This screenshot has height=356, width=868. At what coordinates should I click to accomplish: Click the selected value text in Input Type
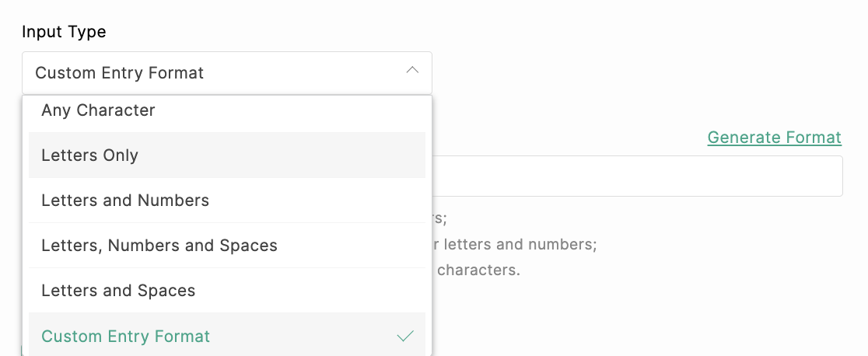point(120,73)
